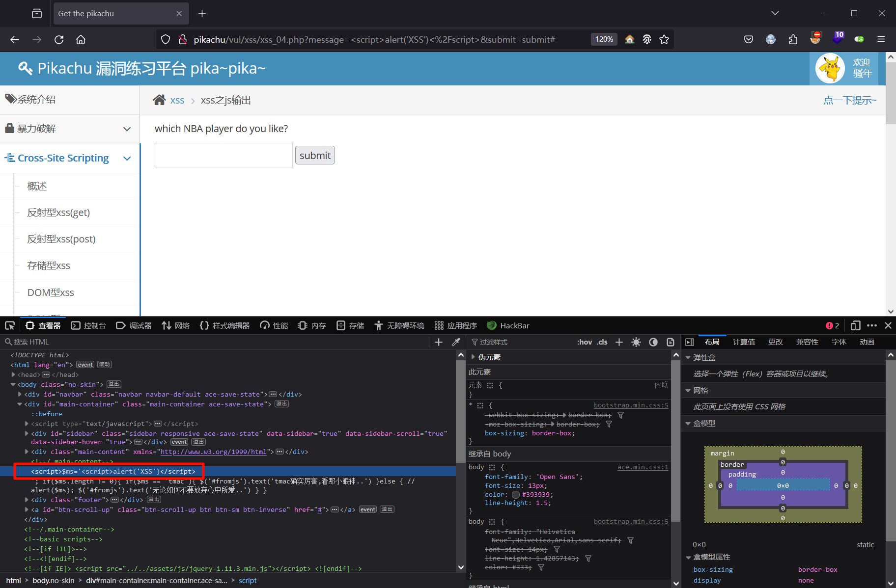Click the insecure connection padlock icon

point(182,39)
